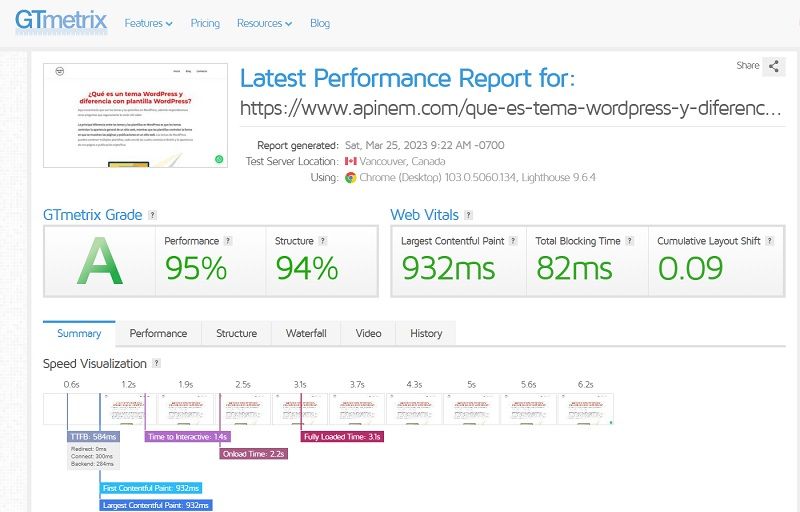This screenshot has height=512, width=800.
Task: Click the 82ms Total Blocking Time value
Action: click(x=574, y=268)
